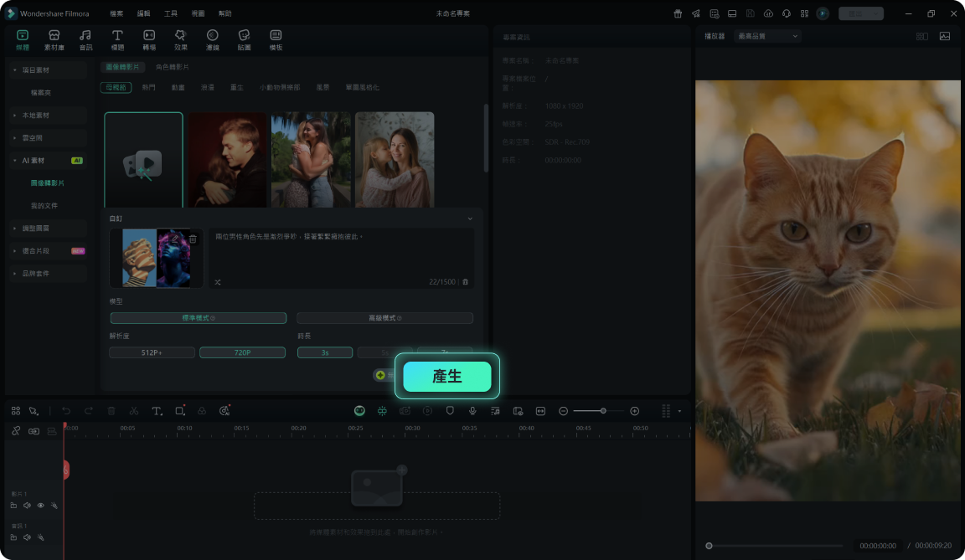Click the paper plane share icon
The width and height of the screenshot is (965, 560).
pyautogui.click(x=696, y=13)
